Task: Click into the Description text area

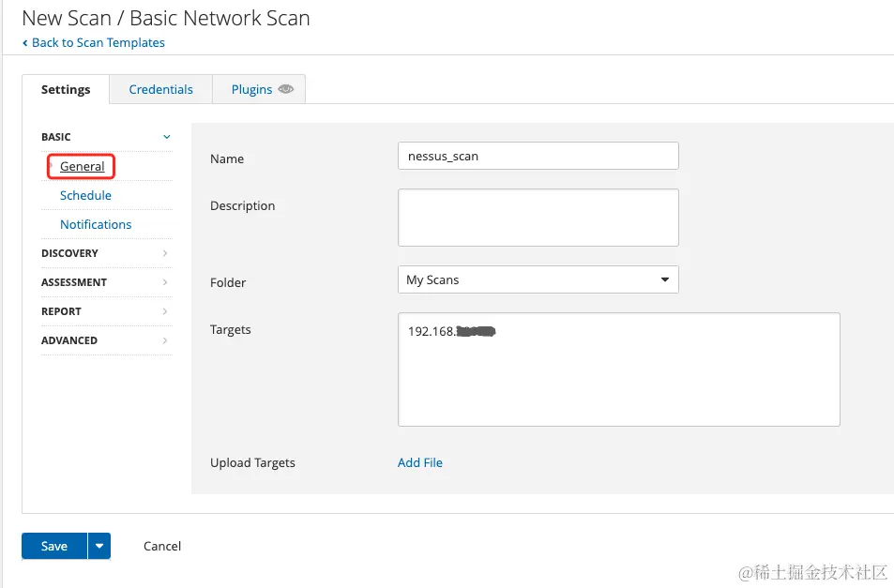Action: click(538, 218)
